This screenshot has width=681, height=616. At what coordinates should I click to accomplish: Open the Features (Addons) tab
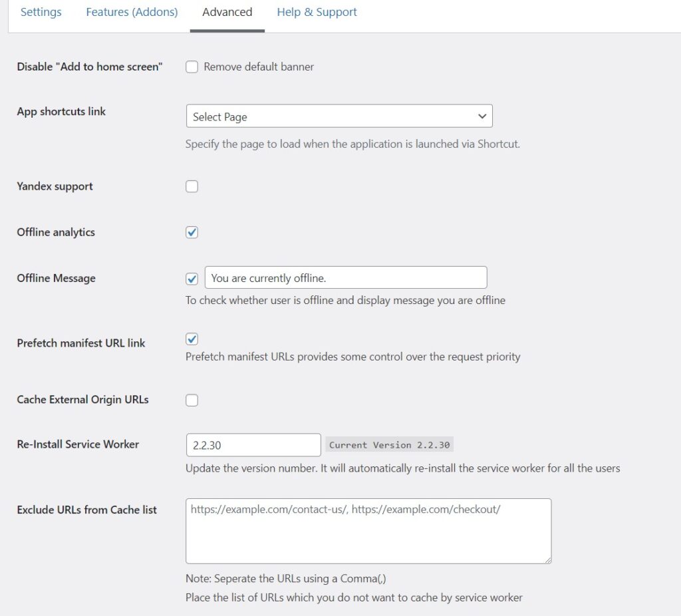pos(132,12)
